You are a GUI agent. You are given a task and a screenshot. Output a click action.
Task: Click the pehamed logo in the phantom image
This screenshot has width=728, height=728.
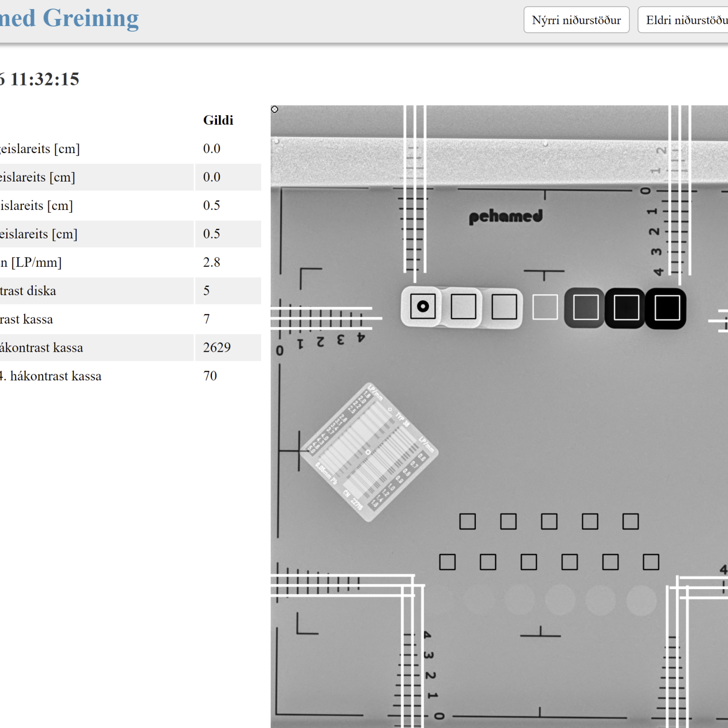tap(505, 217)
